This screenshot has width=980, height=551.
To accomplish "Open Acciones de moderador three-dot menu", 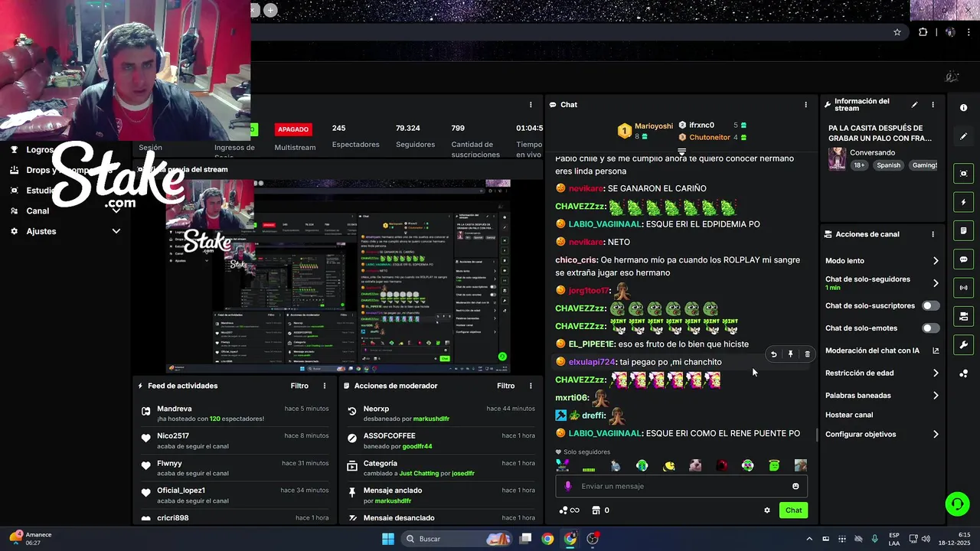I will pos(531,386).
